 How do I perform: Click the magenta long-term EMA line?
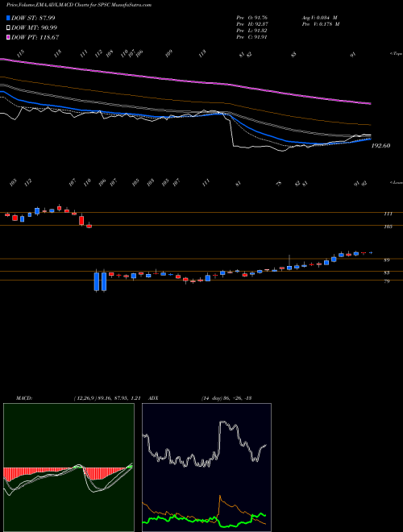(185, 81)
